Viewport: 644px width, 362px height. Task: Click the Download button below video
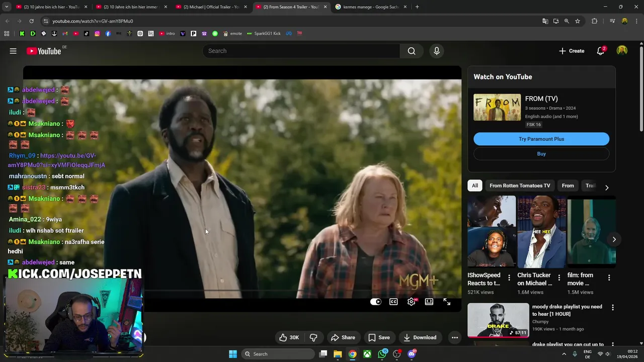[420, 337]
